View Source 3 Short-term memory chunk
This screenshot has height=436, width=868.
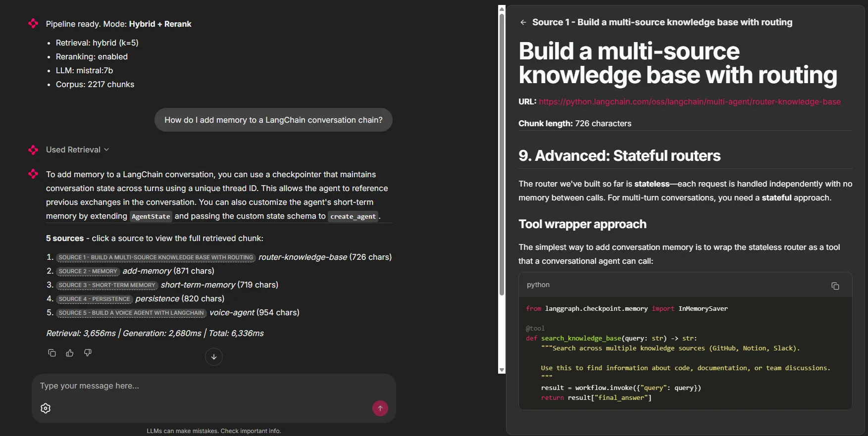point(106,285)
